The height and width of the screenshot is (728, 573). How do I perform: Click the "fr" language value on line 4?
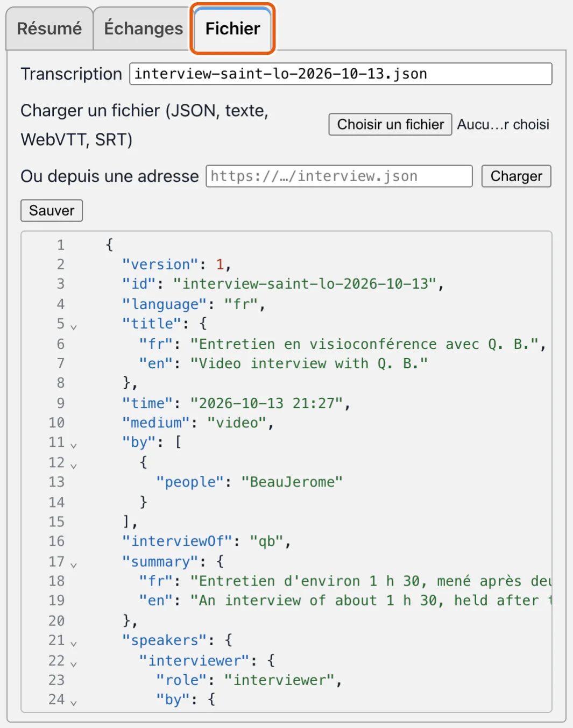[x=241, y=304]
